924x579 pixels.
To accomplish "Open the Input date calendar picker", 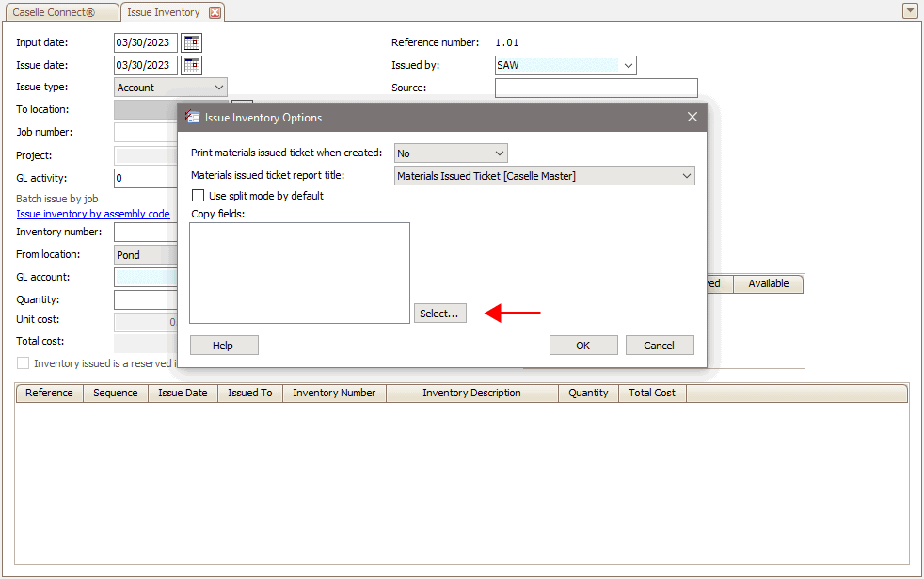I will click(192, 42).
